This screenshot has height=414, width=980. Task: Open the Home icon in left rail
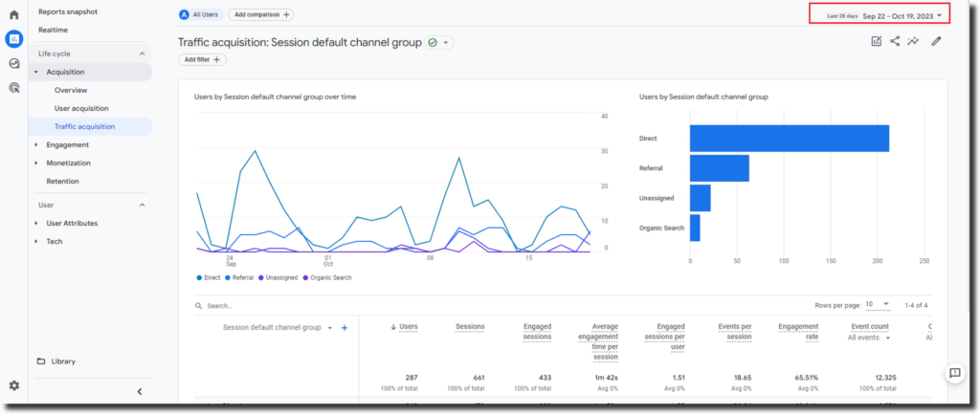click(x=13, y=15)
